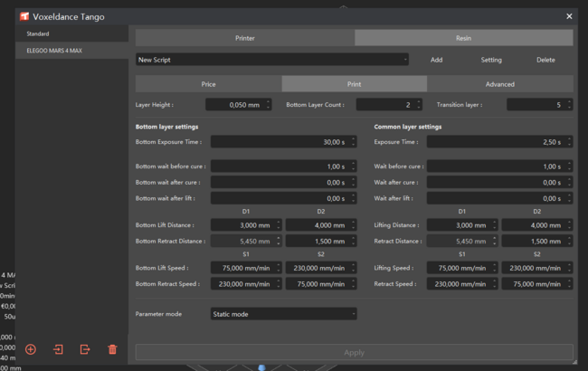The width and height of the screenshot is (588, 371).
Task: Click the Voxeldance Tango logo icon
Action: [25, 15]
